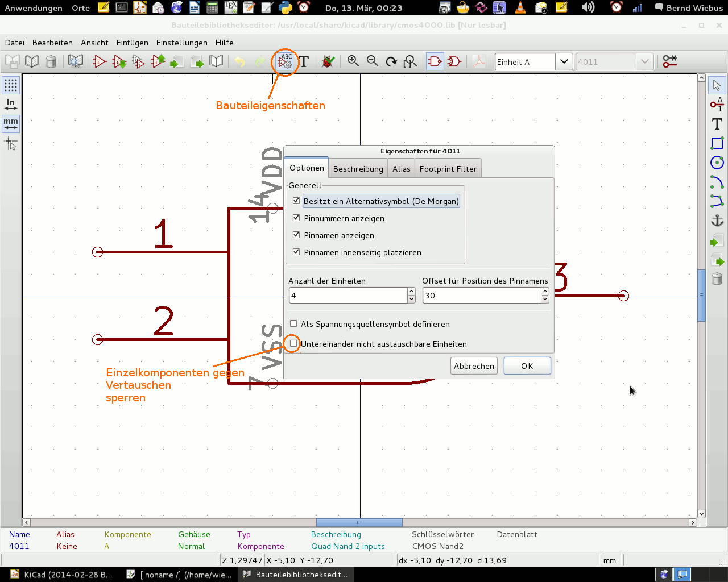Update component in library icon
The image size is (728, 582).
coord(158,61)
